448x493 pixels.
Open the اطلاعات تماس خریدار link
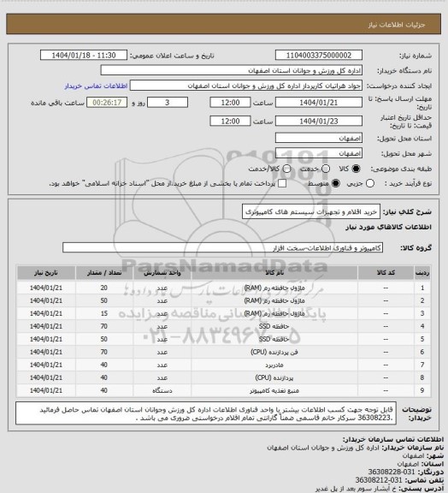coord(96,86)
